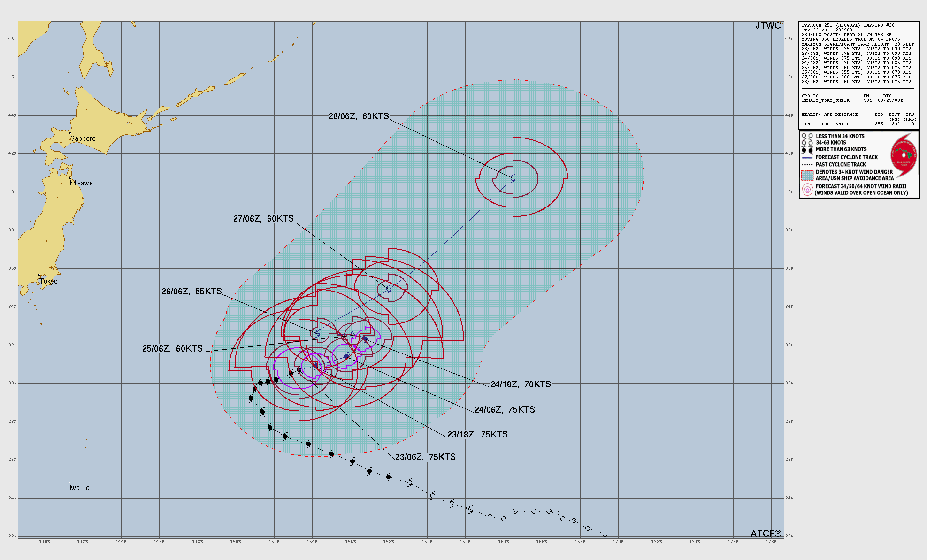Click the 26/06Z forecast position symbol
This screenshot has height=560, width=927.
coord(318,333)
